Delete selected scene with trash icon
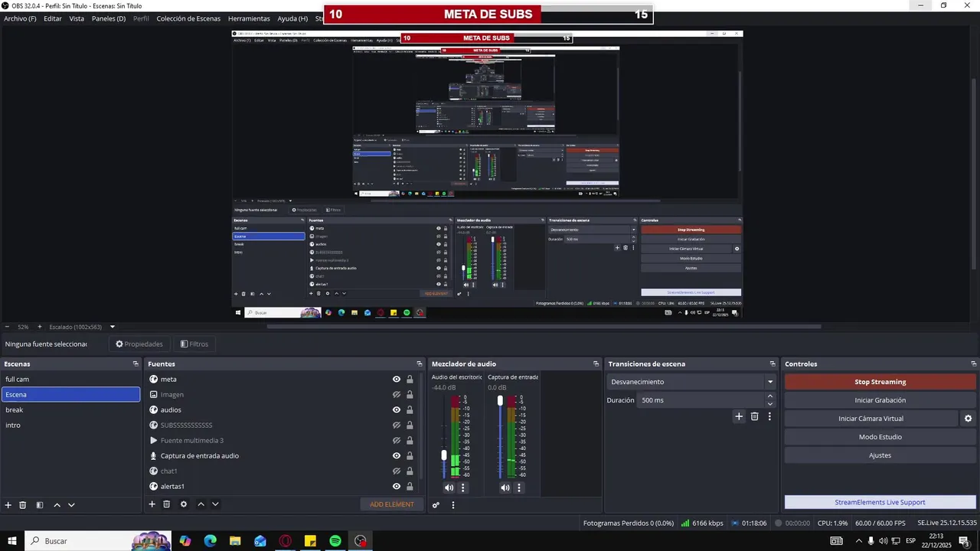Screen dimensions: 980x551 (x=23, y=505)
